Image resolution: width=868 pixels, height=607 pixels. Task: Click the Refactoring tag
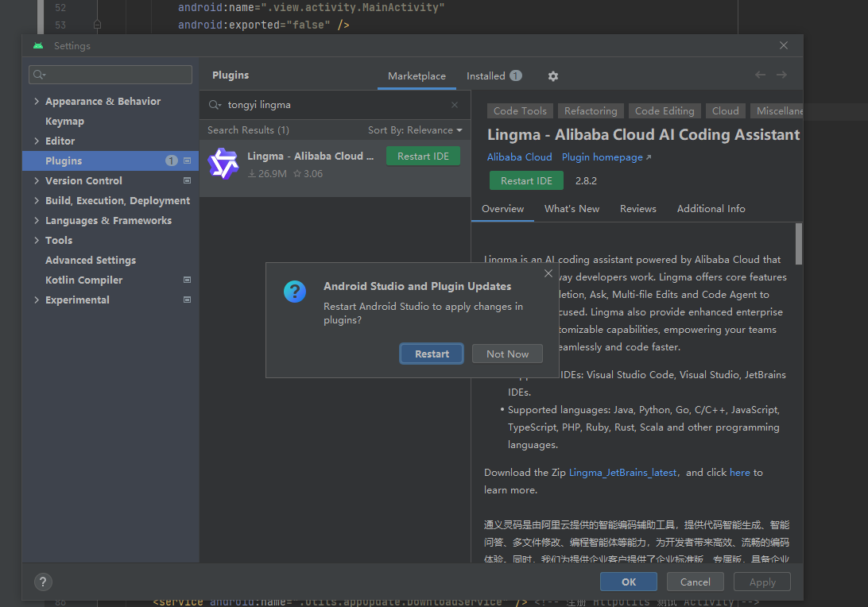pos(591,111)
